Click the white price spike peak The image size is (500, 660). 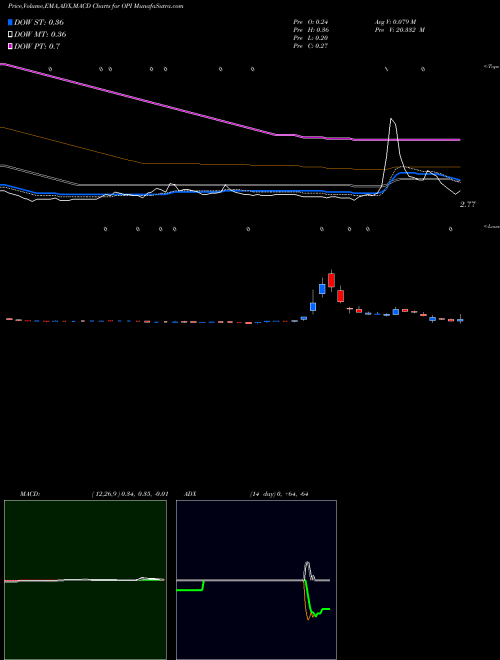click(x=392, y=120)
